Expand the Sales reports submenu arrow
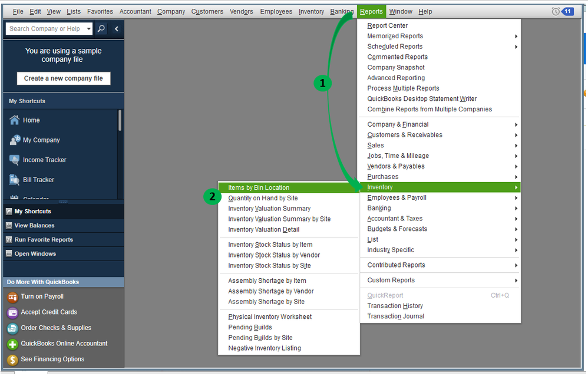 [516, 146]
